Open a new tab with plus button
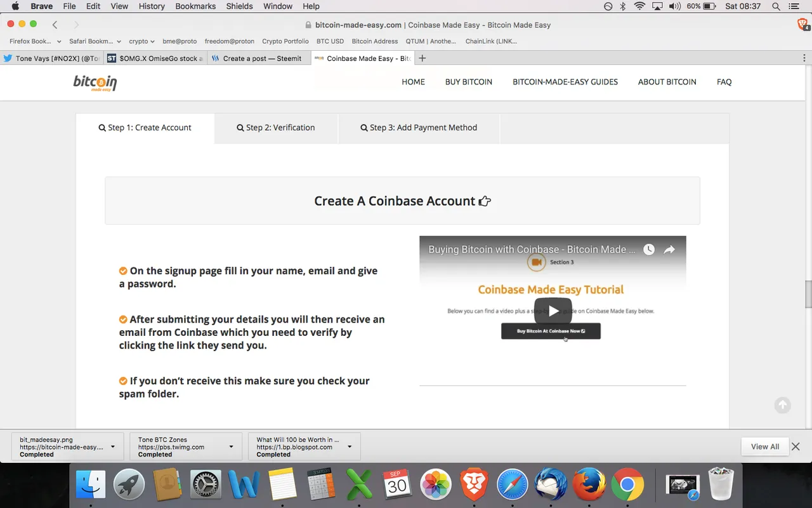812x508 pixels. coord(422,58)
